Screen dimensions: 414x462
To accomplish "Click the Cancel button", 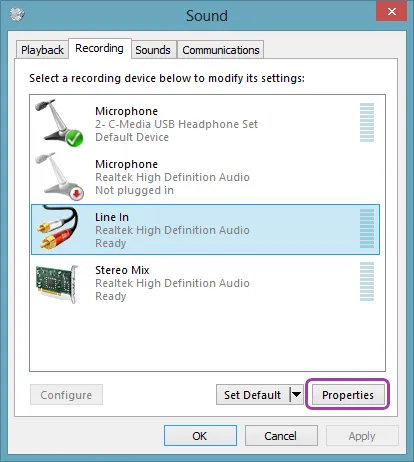I will [x=281, y=436].
